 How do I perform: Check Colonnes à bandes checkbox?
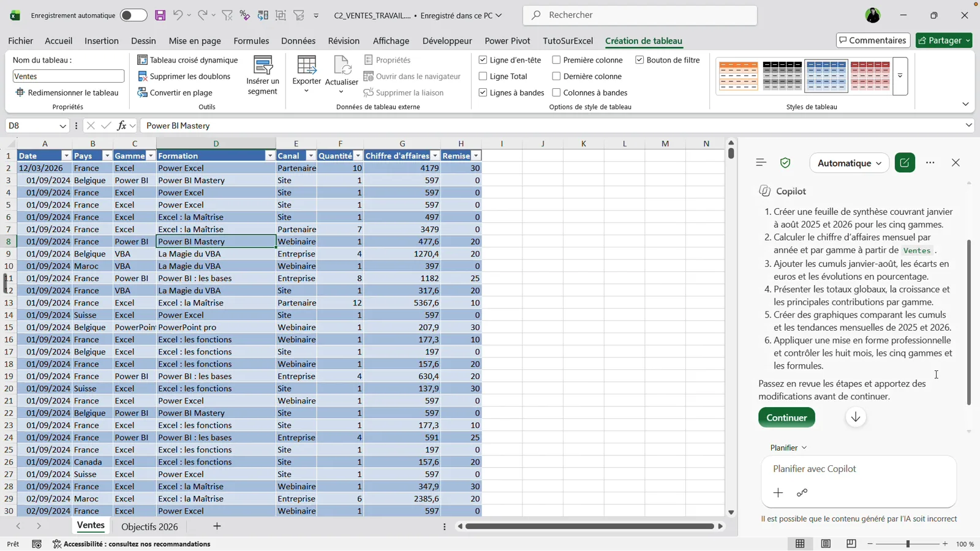pyautogui.click(x=556, y=92)
